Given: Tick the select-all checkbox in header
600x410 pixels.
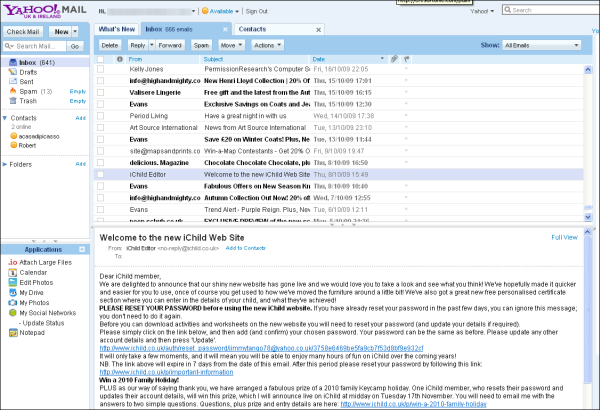Looking at the screenshot, I should 101,60.
